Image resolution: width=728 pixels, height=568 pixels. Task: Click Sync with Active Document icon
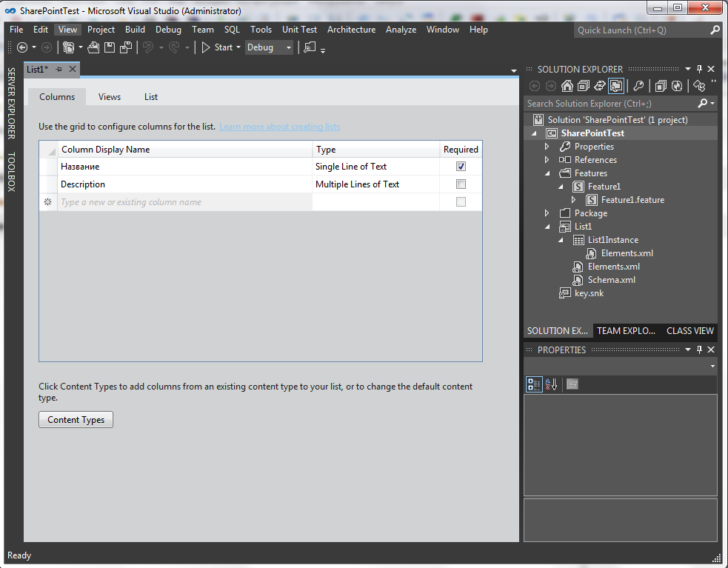(600, 85)
